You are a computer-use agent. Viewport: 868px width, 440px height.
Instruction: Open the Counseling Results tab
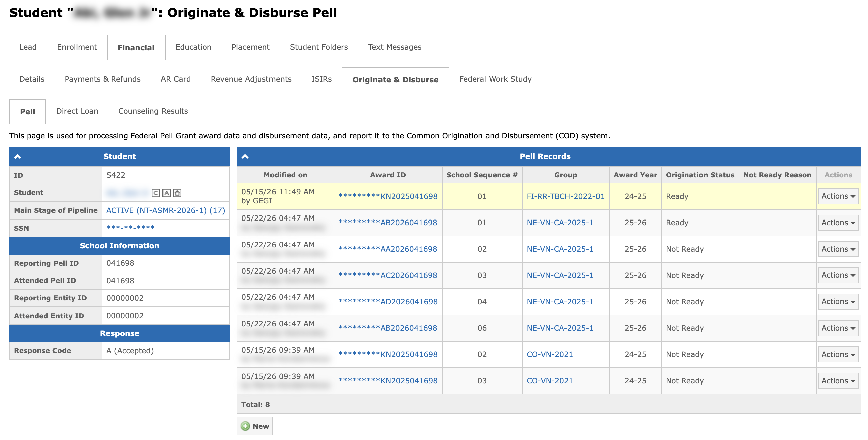tap(153, 111)
